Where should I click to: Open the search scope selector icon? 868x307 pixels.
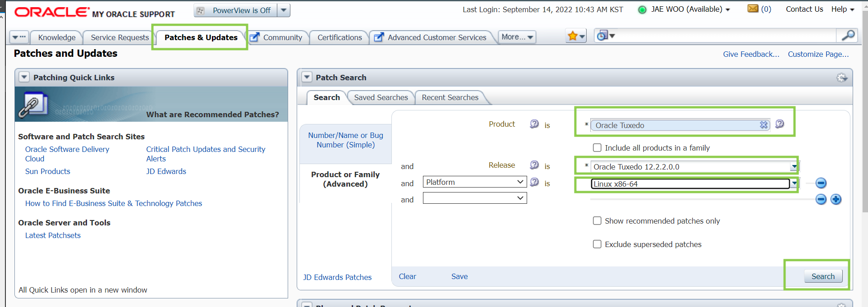click(605, 35)
